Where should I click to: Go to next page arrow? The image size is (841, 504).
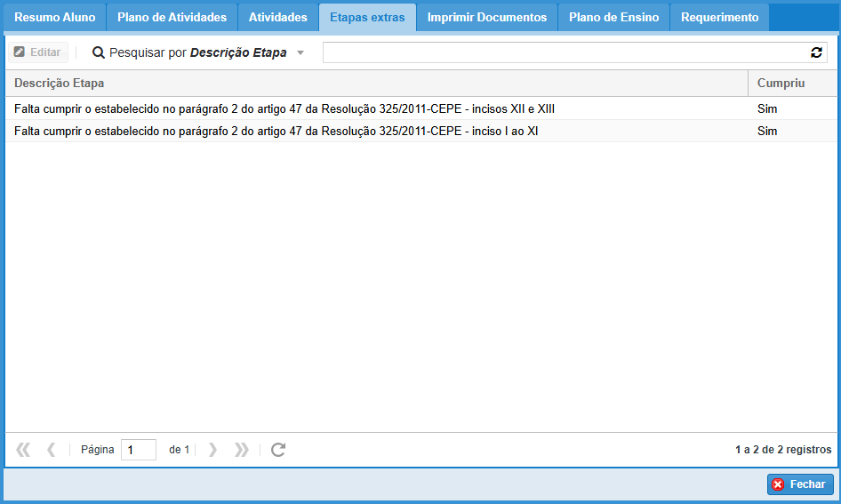click(x=212, y=450)
